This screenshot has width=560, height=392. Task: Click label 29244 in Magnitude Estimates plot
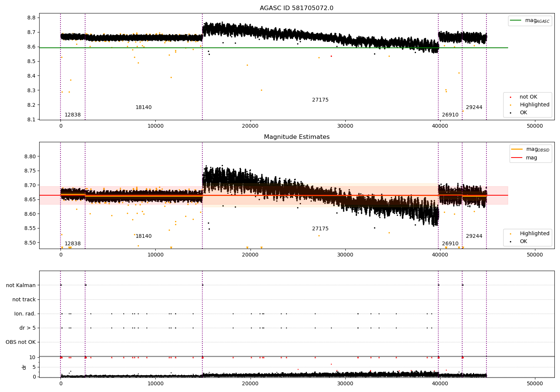point(474,236)
